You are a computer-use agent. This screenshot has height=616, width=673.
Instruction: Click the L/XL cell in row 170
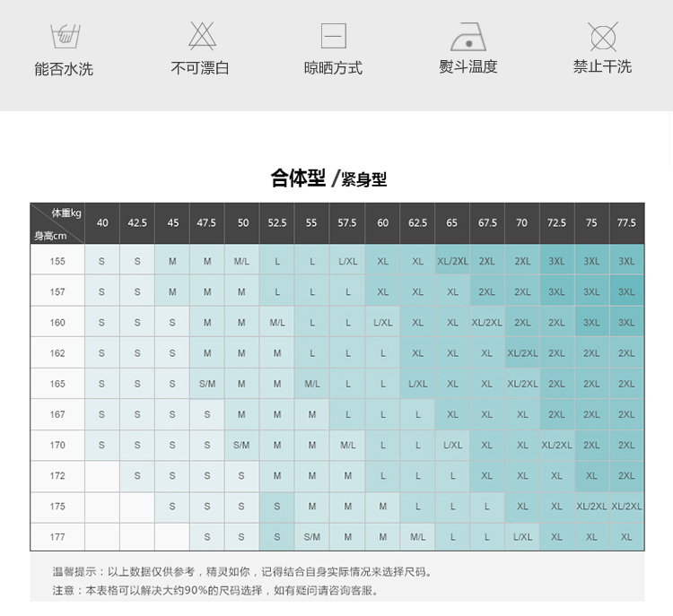(x=452, y=445)
